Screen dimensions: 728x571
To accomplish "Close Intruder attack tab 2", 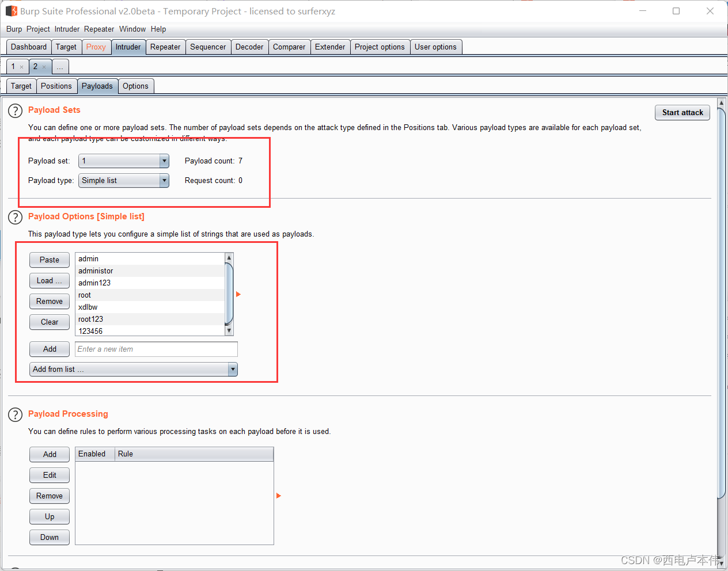I will tap(44, 67).
